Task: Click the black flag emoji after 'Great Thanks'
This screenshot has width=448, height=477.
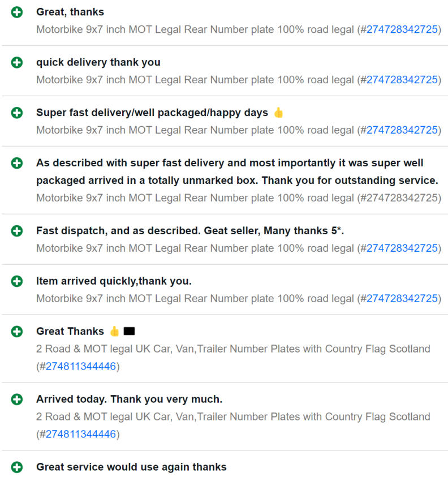Action: (x=129, y=331)
